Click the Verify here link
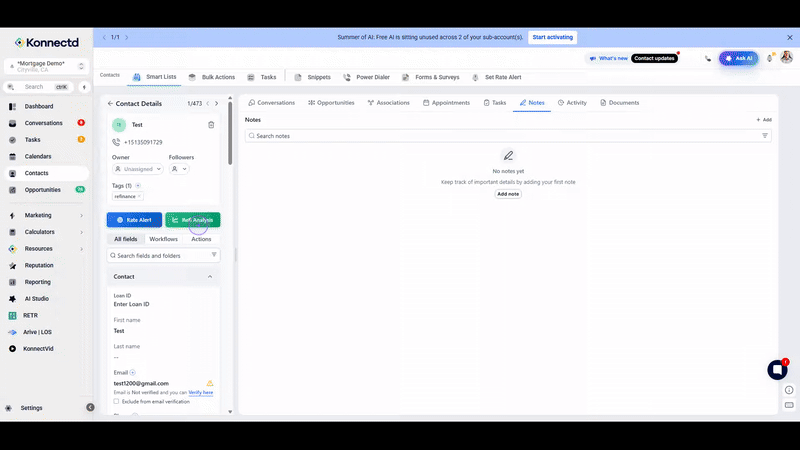800x450 pixels. pyautogui.click(x=201, y=393)
